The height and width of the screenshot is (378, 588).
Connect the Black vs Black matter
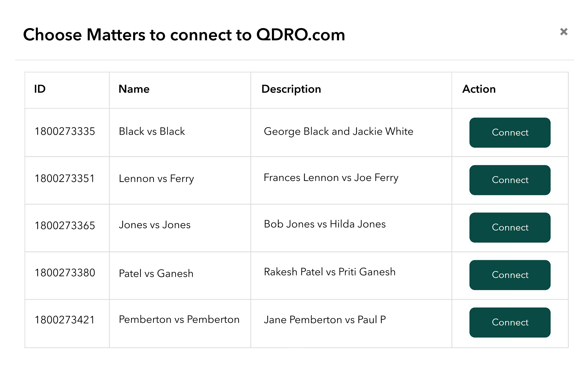(509, 132)
